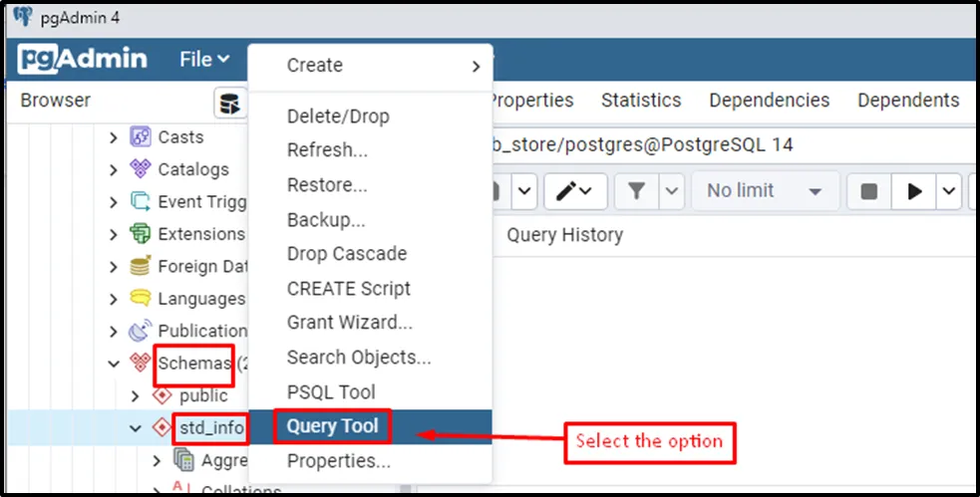Screen dimensions: 980x497
Task: Click the Stop query square button
Action: pos(869,191)
